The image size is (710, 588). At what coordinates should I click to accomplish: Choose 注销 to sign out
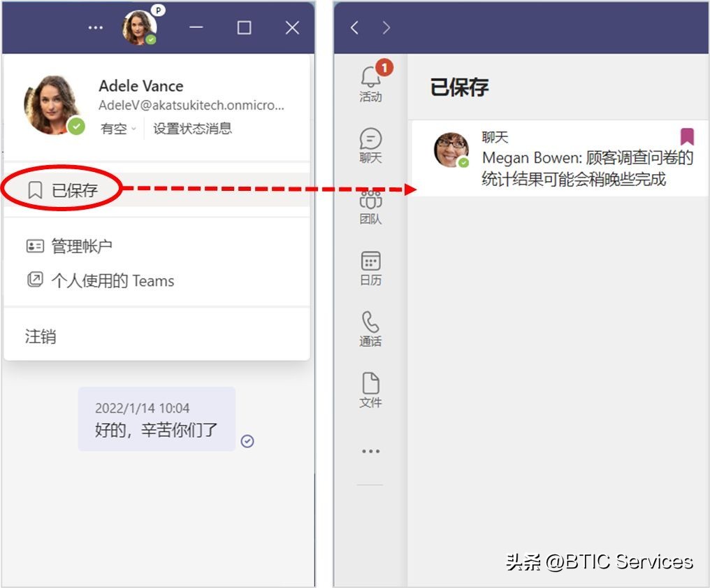(x=40, y=336)
